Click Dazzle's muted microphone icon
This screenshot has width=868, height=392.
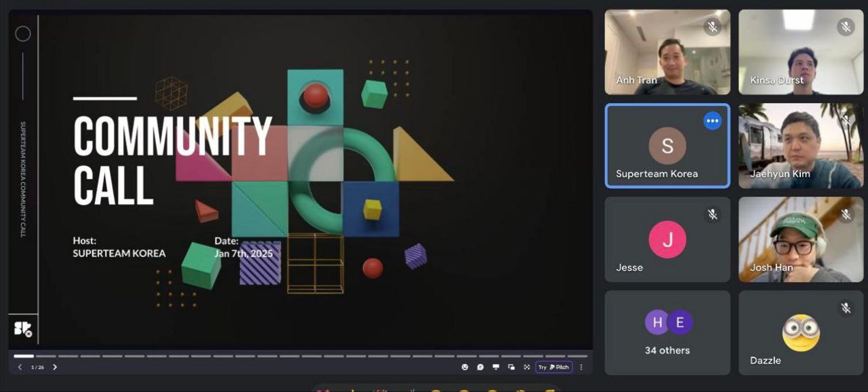pyautogui.click(x=845, y=308)
